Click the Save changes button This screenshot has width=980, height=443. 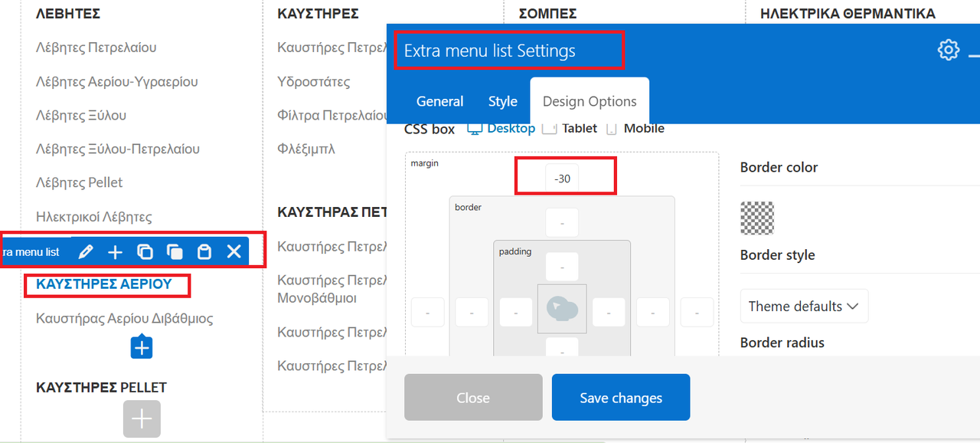click(621, 397)
